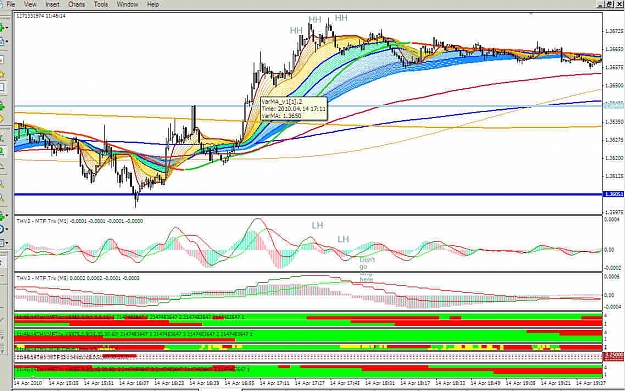This screenshot has height=391, width=625.
Task: Click the yellow diamond icon in left toolbar
Action: click(2, 119)
